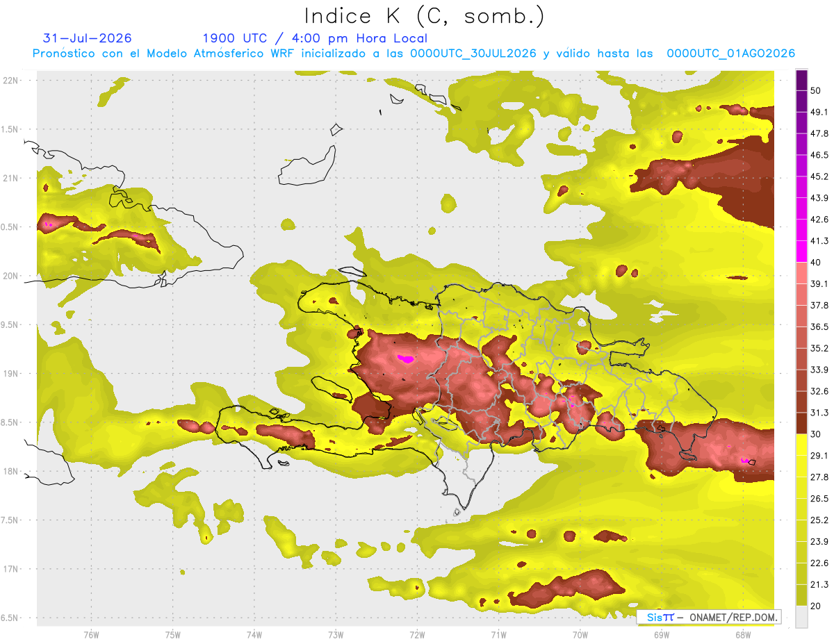The width and height of the screenshot is (834, 644).
Task: Click the colorbar value "33.9"
Action: click(x=819, y=370)
